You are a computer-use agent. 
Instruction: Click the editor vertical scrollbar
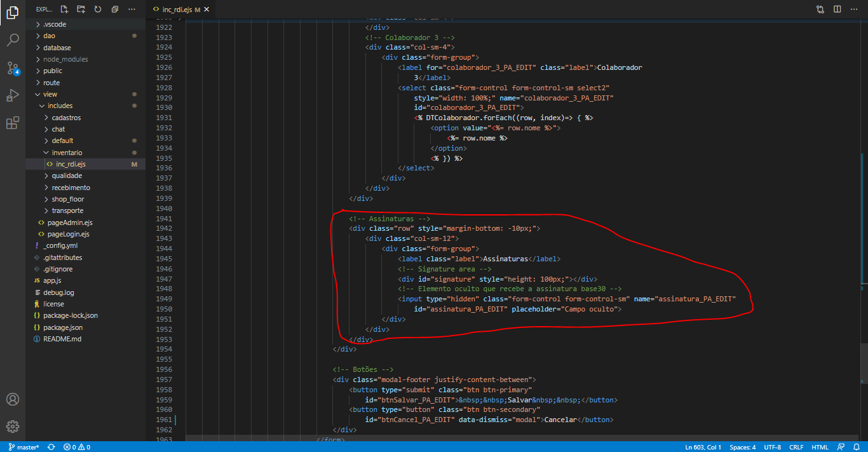pyautogui.click(x=864, y=254)
